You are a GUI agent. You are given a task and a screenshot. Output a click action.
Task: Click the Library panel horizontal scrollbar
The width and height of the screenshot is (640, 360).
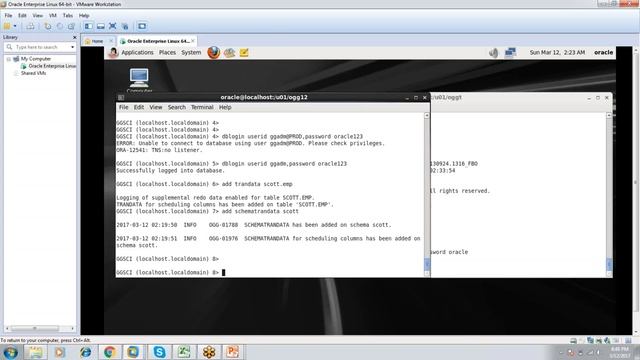pyautogui.click(x=40, y=328)
